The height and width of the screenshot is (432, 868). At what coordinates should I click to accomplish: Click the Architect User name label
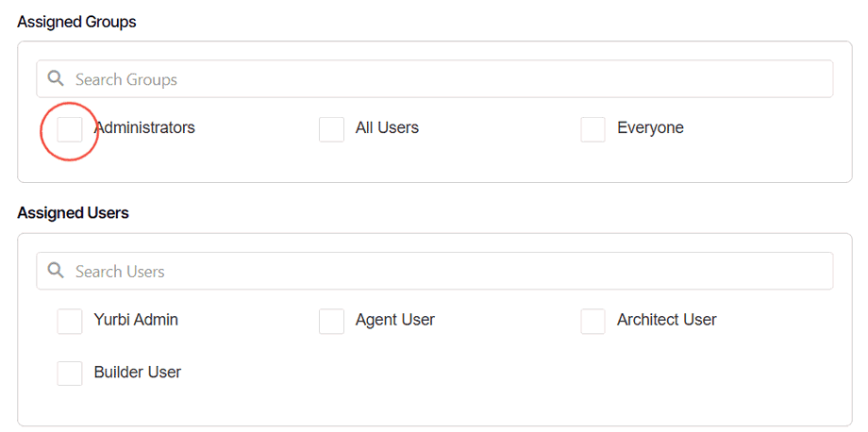666,320
